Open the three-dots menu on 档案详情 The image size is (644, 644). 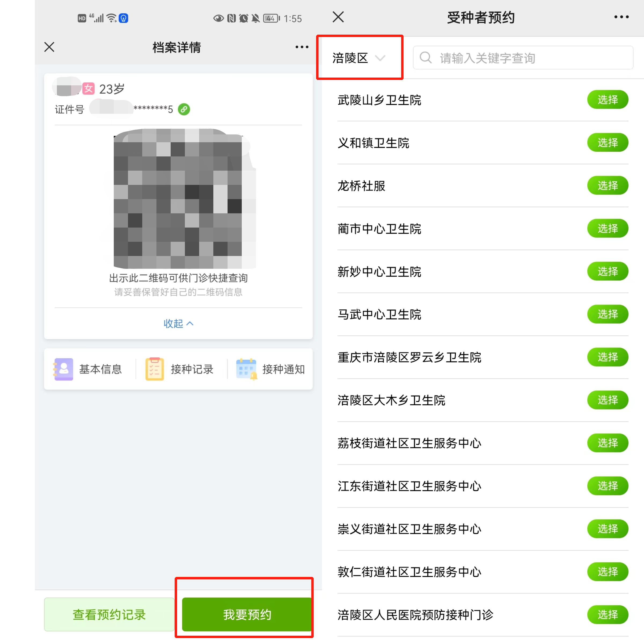(x=302, y=47)
